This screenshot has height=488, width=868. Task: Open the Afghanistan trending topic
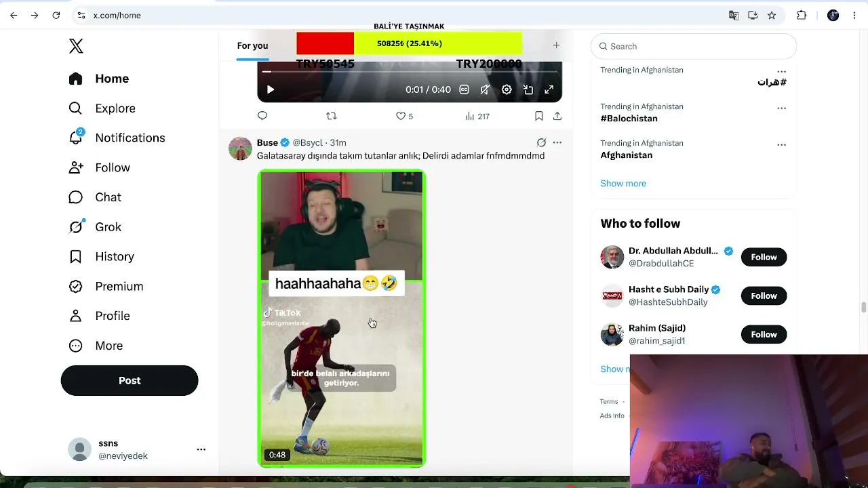click(x=626, y=155)
